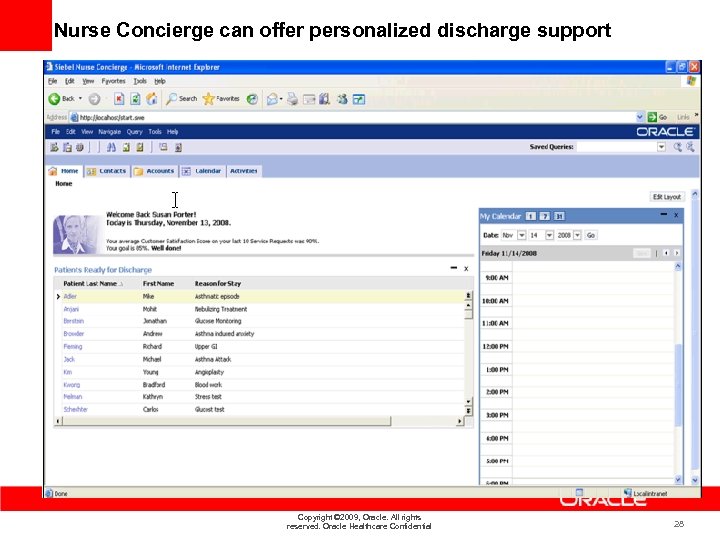Click patient list horizontal scrollbar thumb

point(226,421)
